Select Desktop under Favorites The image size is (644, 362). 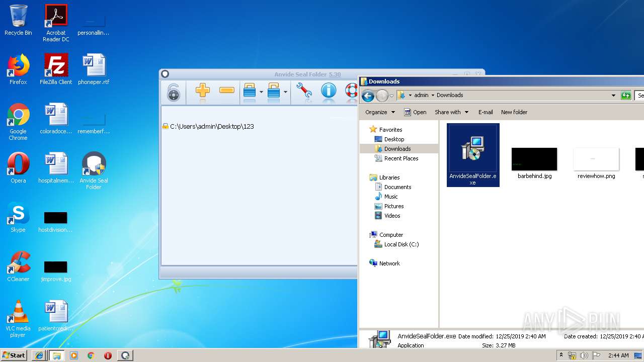[389, 139]
